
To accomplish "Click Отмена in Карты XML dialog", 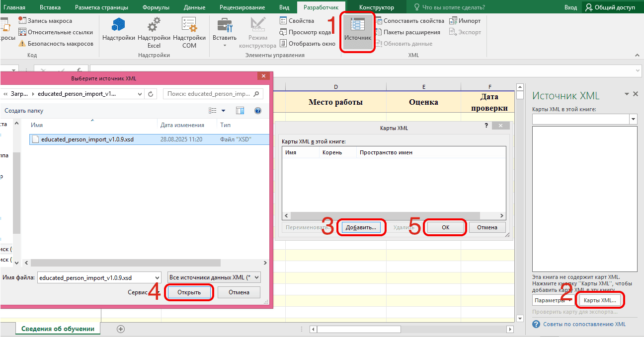I will point(487,227).
